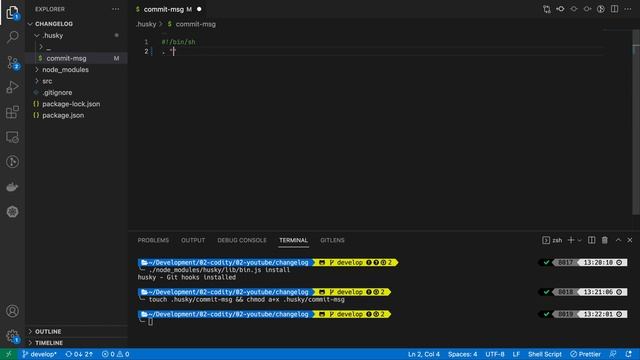Change end of line sequence LF
The width and height of the screenshot is (640, 360).
[516, 354]
